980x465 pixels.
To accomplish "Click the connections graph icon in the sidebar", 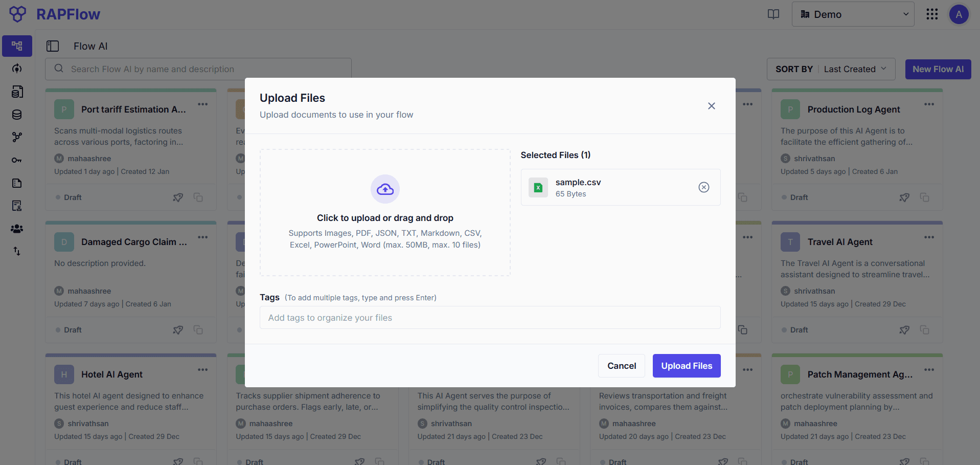I will coord(17,137).
